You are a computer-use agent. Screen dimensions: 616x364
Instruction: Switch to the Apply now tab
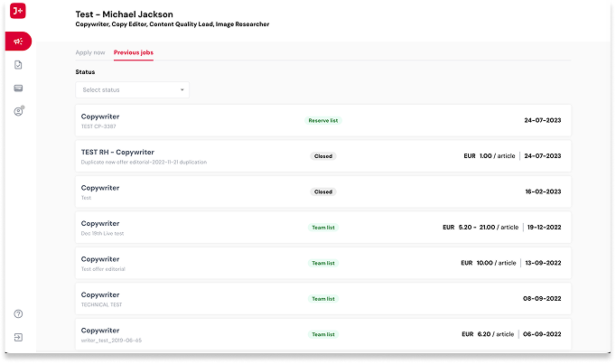[90, 52]
